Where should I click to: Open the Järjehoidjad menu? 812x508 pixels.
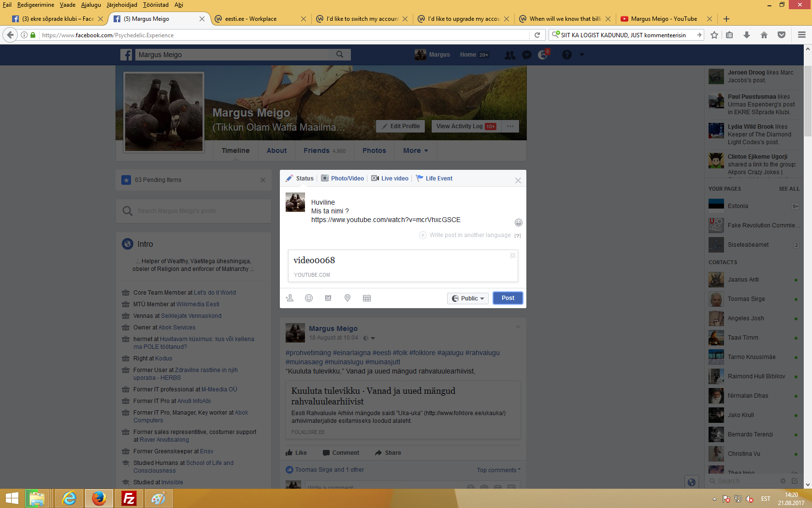(x=122, y=5)
